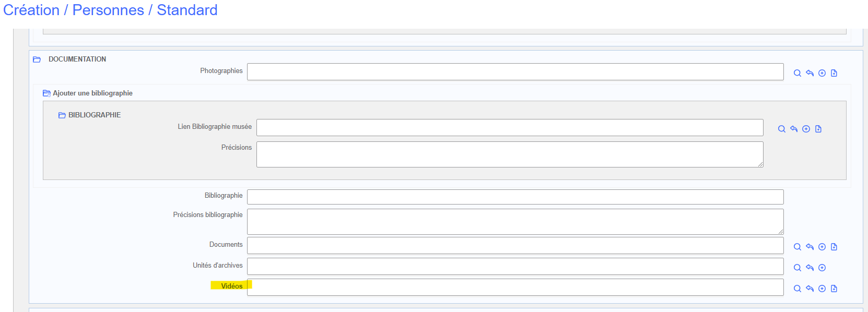Toggle the BIBLIOGRAPHIE folder section
The image size is (868, 312).
point(62,115)
